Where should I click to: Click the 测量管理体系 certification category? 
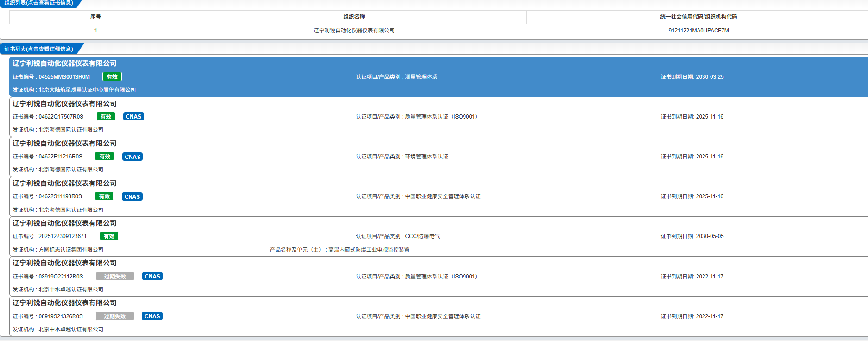click(421, 77)
